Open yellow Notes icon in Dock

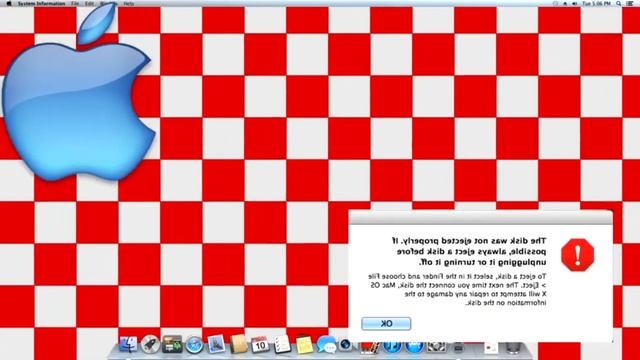(304, 345)
